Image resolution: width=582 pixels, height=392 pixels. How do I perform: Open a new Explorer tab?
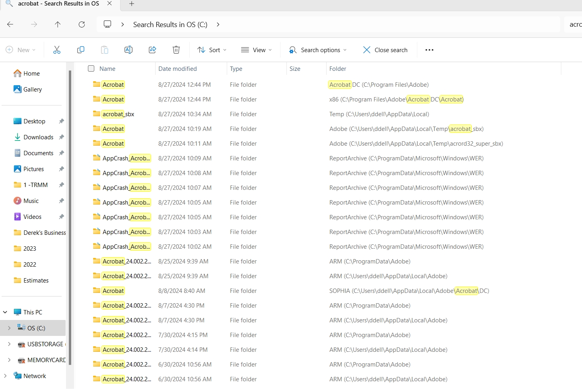[x=131, y=4]
